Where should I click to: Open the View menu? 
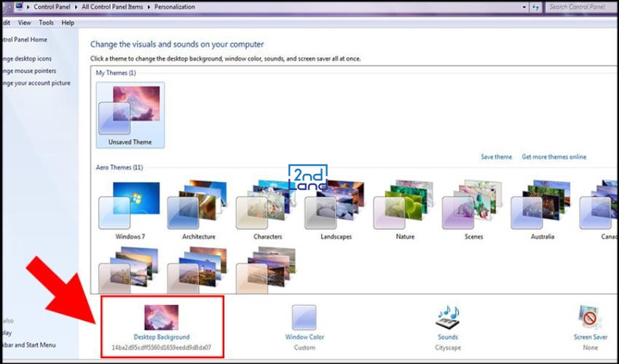click(24, 23)
